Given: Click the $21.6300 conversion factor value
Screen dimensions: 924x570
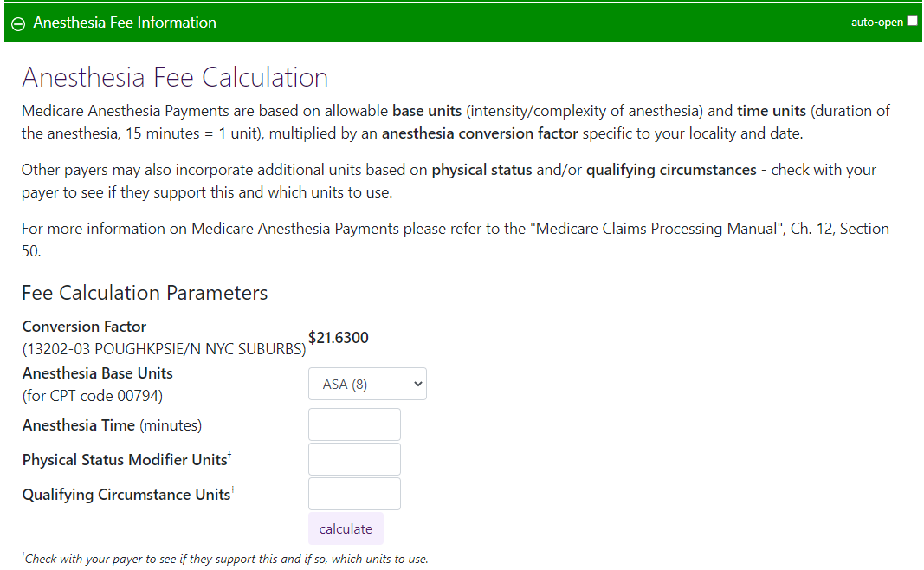Looking at the screenshot, I should point(339,338).
